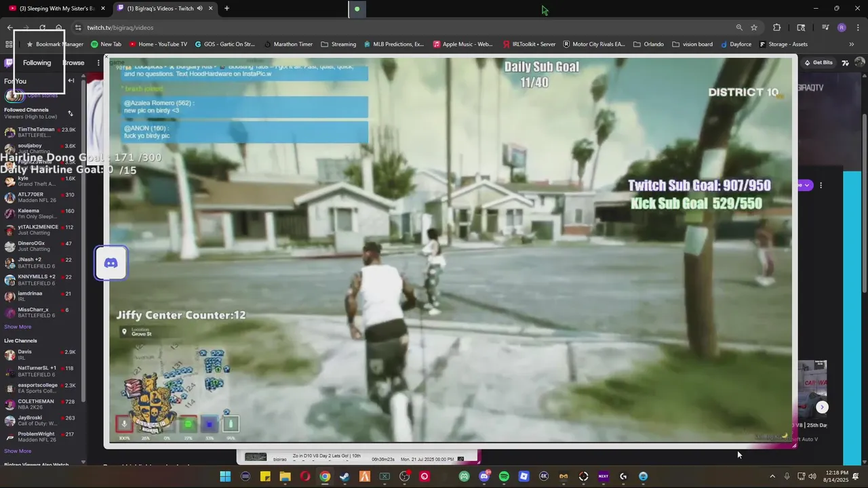The width and height of the screenshot is (868, 488).
Task: Bookmark this page with star icon
Action: tap(753, 27)
